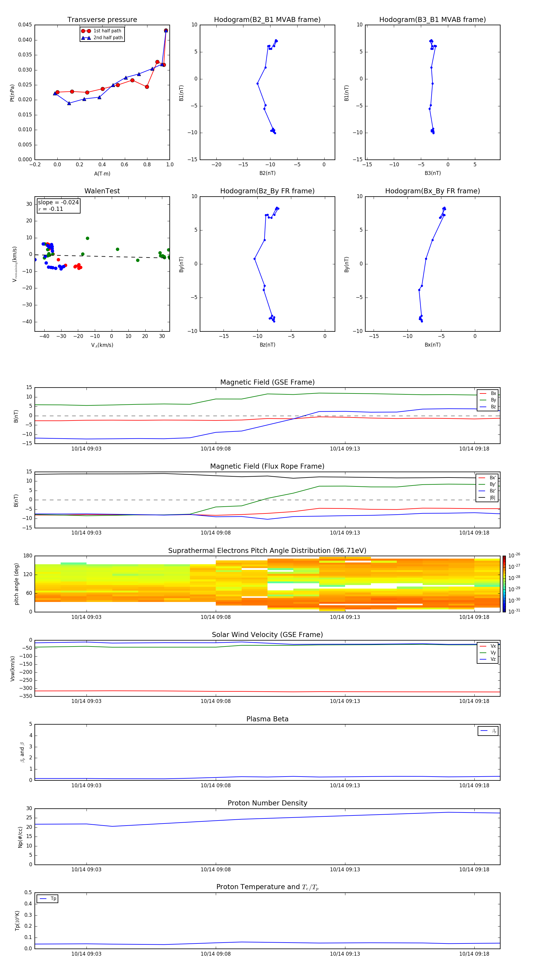This screenshot has width=535, height=980.
Task: Click the beta_p legend in Plasma Beta plot
Action: tap(488, 731)
